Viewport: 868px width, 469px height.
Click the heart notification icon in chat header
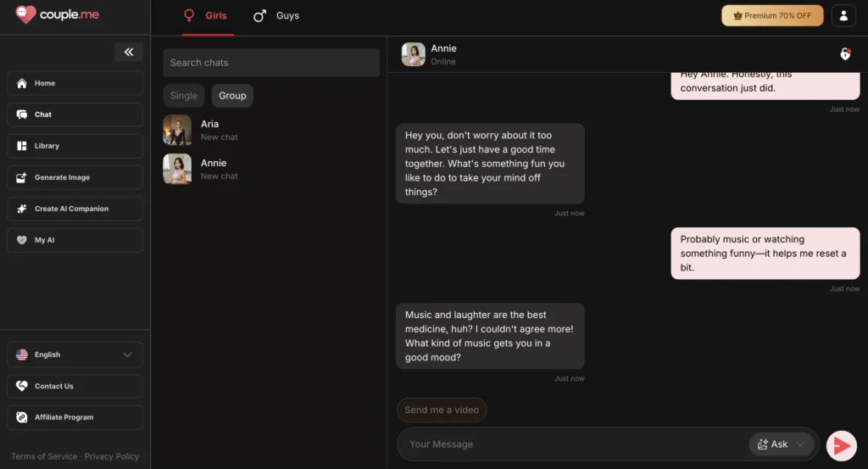[x=845, y=53]
